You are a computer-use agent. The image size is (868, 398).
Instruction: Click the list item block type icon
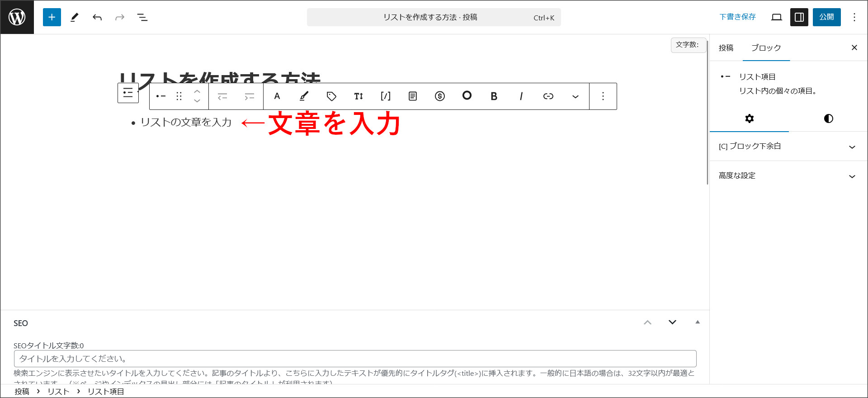click(161, 96)
